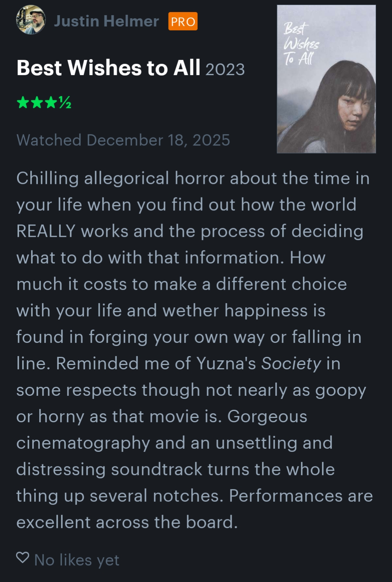Click the word Yuzna's in the review

click(226, 363)
